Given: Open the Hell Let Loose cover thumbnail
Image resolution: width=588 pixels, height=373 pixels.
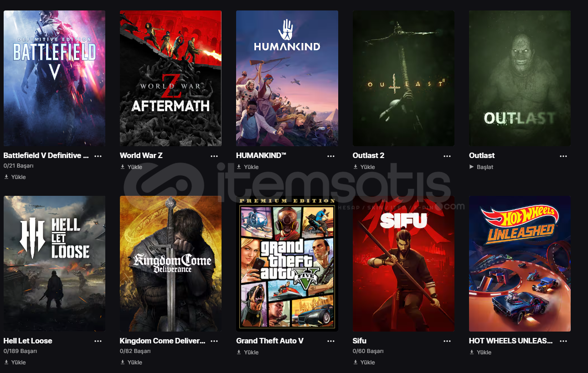Looking at the screenshot, I should 54,264.
